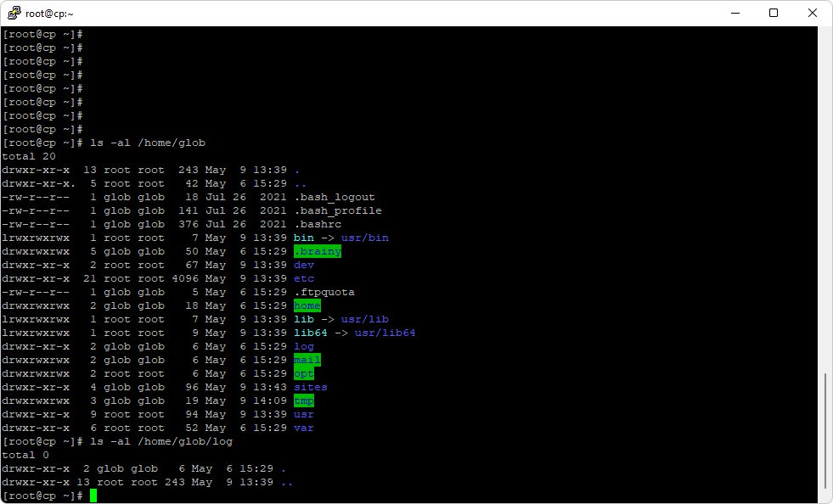The height and width of the screenshot is (504, 833).
Task: Click the usr/bin symlink target
Action: (x=365, y=238)
